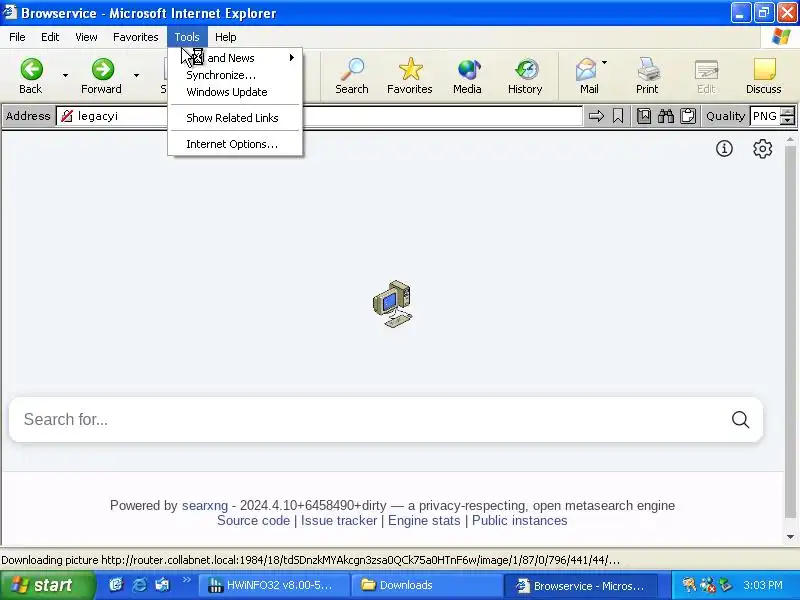Screen dimensions: 800x600
Task: Click the page scrollbar up arrow
Action: (790, 139)
